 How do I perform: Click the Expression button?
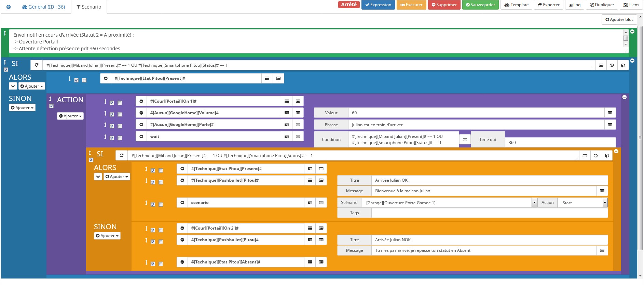(378, 5)
